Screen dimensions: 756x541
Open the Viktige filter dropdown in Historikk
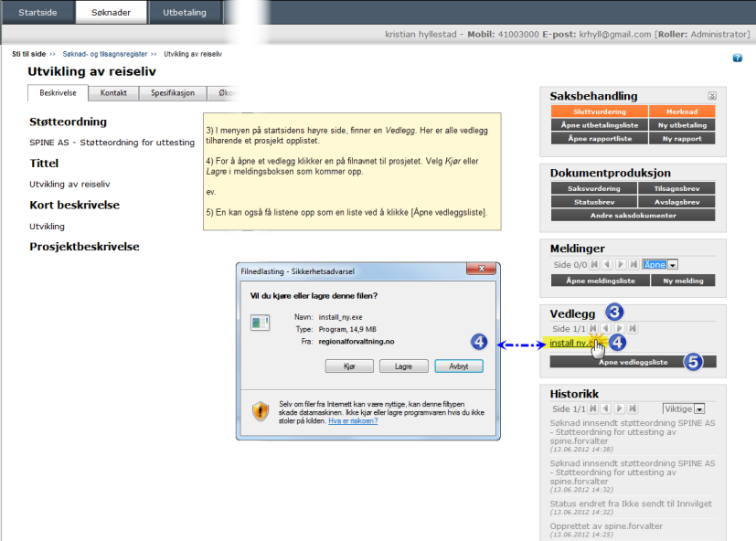(x=684, y=408)
